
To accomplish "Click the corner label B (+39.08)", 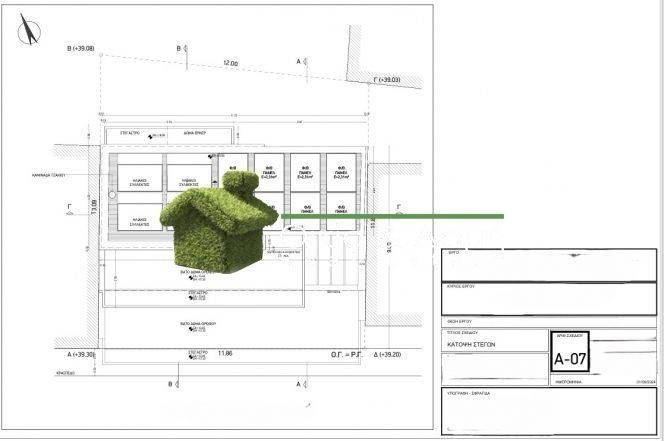I will click(80, 48).
